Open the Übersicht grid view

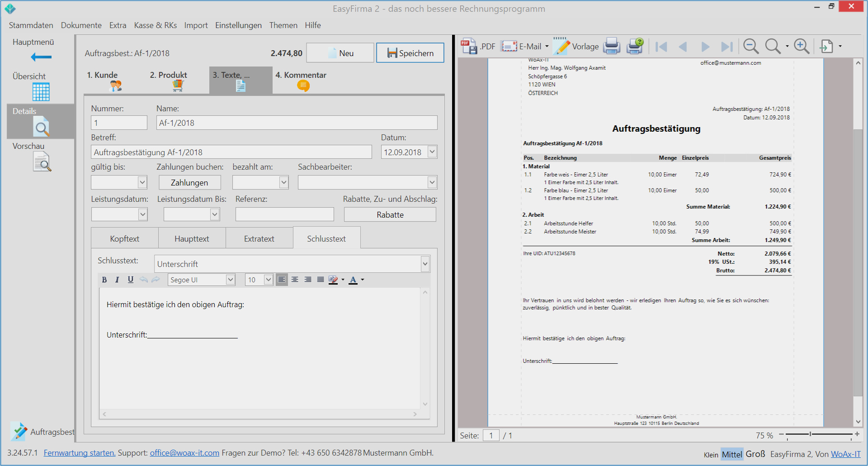click(41, 92)
